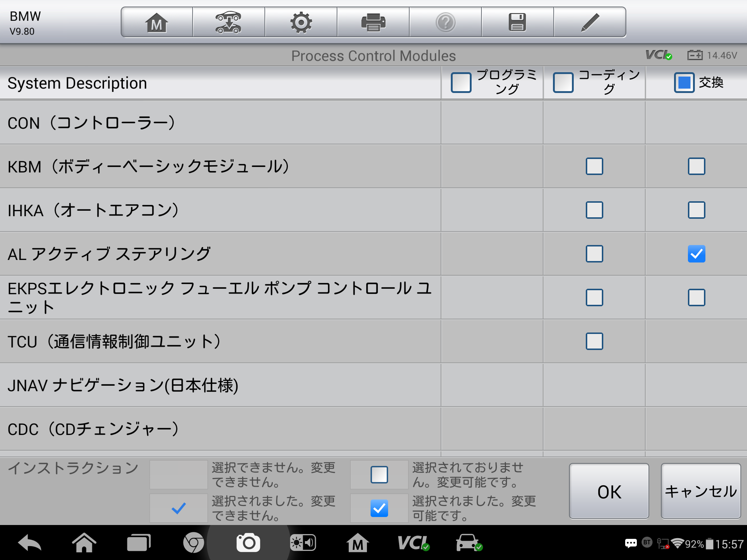Toggle the コーディング select-all checkbox in the header
The width and height of the screenshot is (747, 560).
[x=563, y=82]
